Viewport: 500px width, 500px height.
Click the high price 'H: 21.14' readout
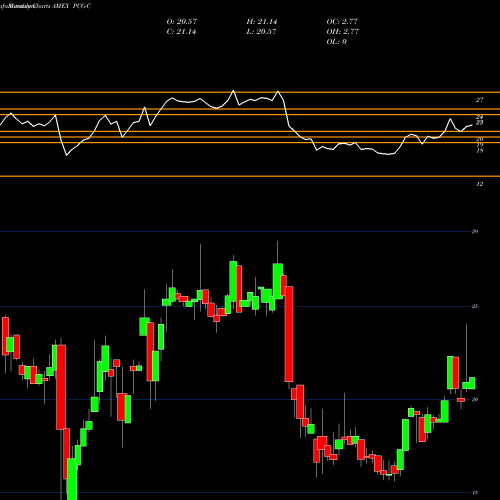tap(262, 21)
